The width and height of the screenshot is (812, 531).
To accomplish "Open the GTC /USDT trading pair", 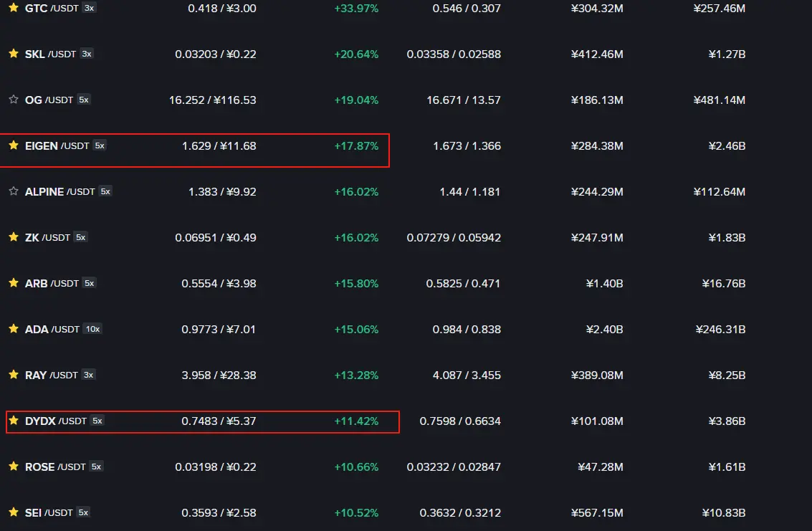I will click(52, 9).
